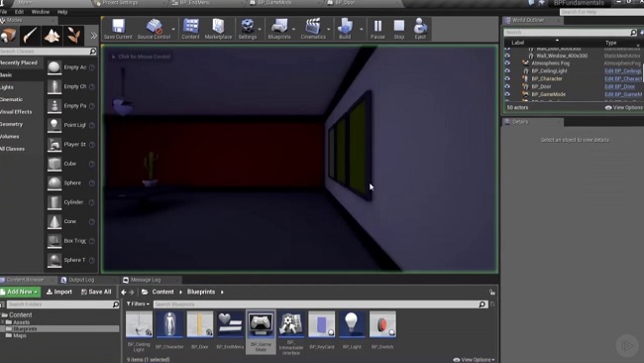Screen dimensions: 644x363
Task: Open the Edit BP_Door link
Action: click(620, 86)
